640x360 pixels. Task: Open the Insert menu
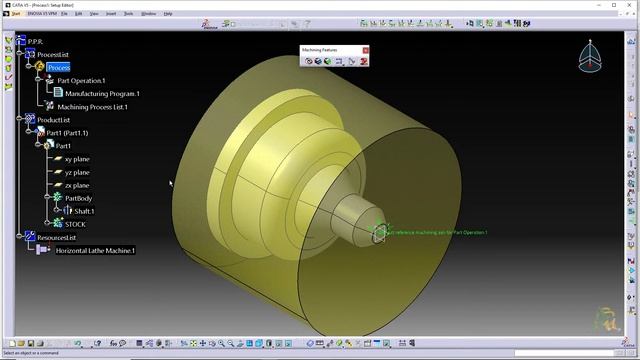click(111, 13)
